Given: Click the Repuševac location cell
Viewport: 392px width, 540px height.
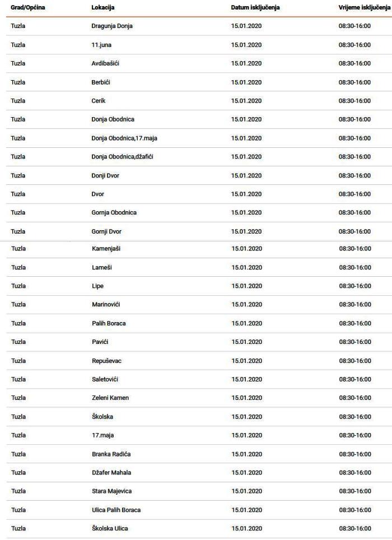Looking at the screenshot, I should pyautogui.click(x=107, y=361).
